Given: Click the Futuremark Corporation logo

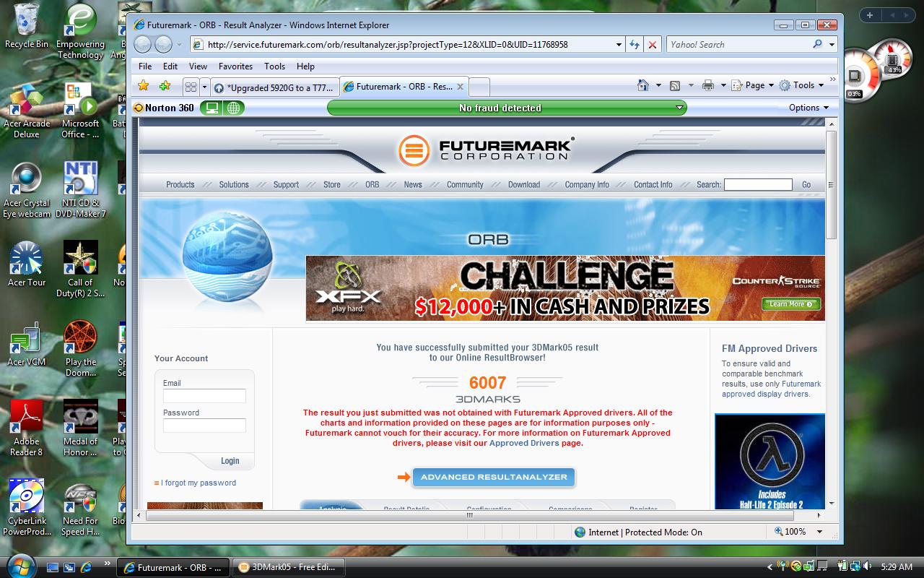Looking at the screenshot, I should (x=485, y=151).
